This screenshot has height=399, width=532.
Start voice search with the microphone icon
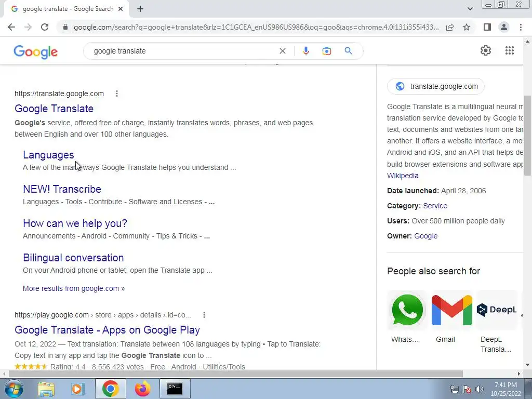point(305,51)
